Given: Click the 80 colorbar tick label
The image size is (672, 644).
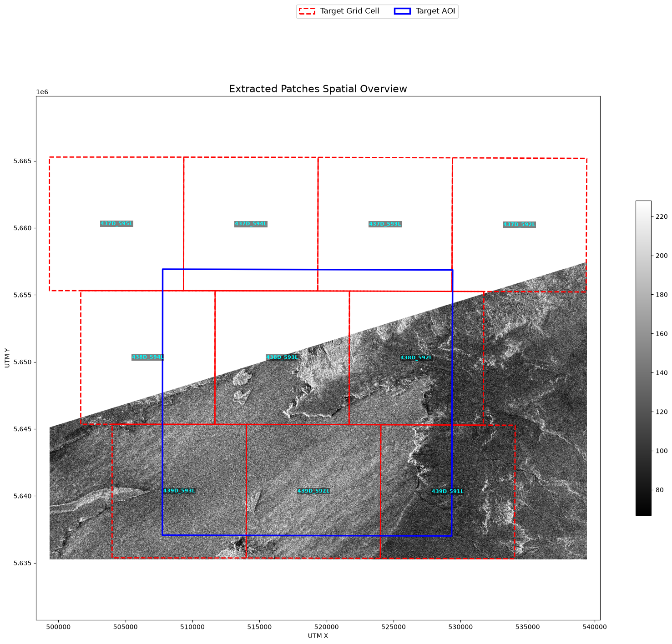Looking at the screenshot, I should [x=660, y=490].
